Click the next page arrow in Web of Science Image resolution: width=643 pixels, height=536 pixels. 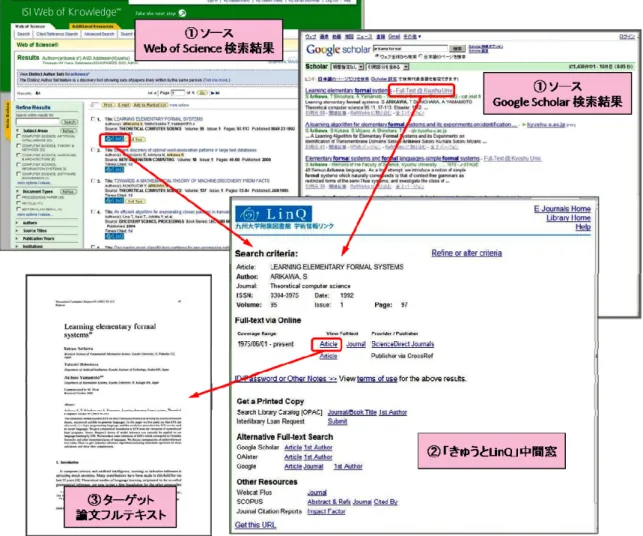[x=212, y=93]
